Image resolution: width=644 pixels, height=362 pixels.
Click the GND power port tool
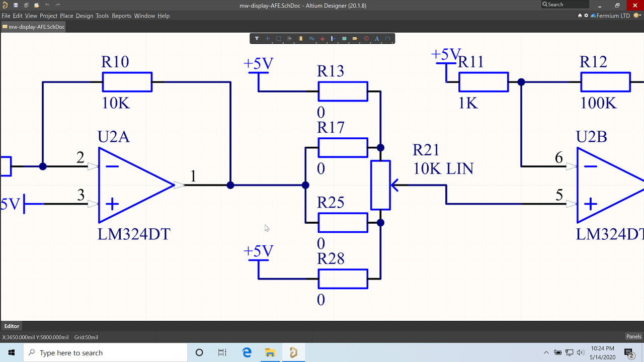323,39
